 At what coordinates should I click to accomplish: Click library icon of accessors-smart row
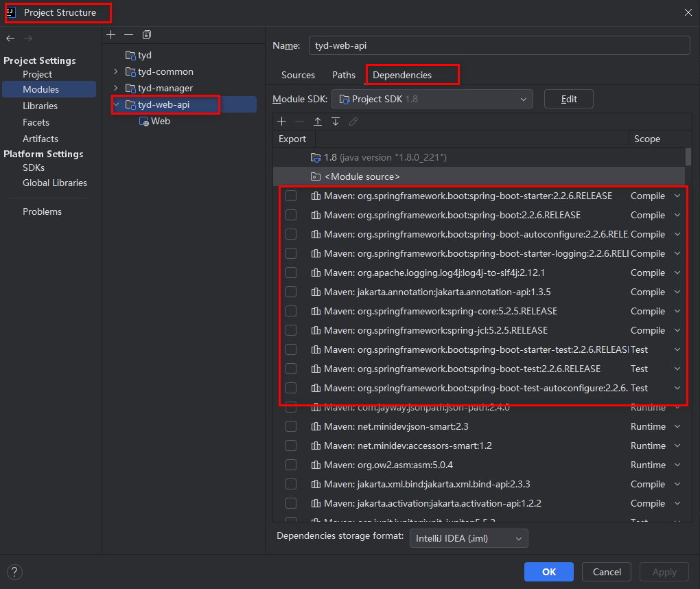(x=316, y=446)
